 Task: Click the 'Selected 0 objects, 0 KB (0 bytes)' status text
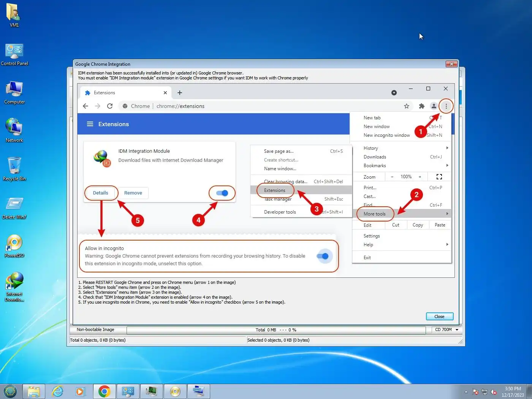click(278, 340)
